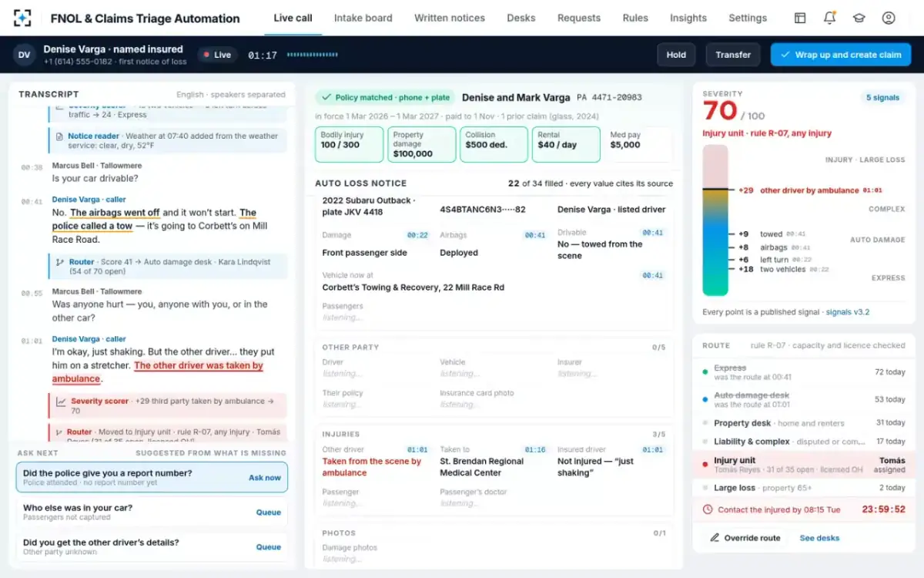Click the red dot beside Injury unit
The image size is (924, 578).
point(705,465)
